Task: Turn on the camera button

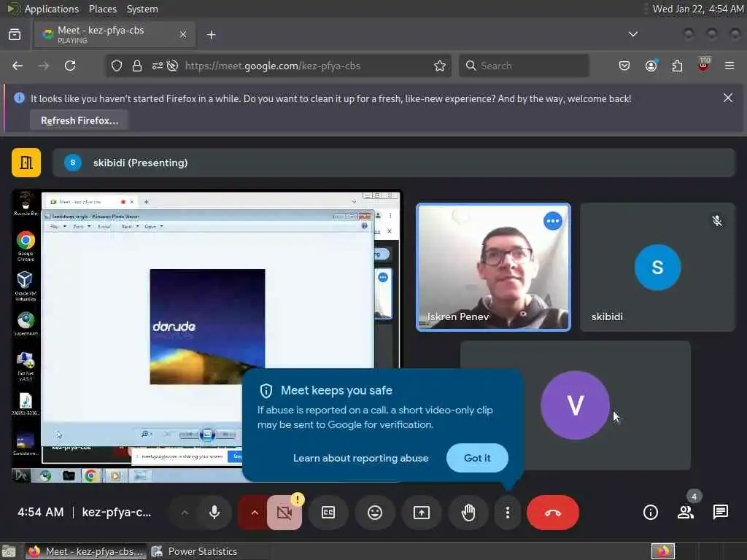Action: 285,513
